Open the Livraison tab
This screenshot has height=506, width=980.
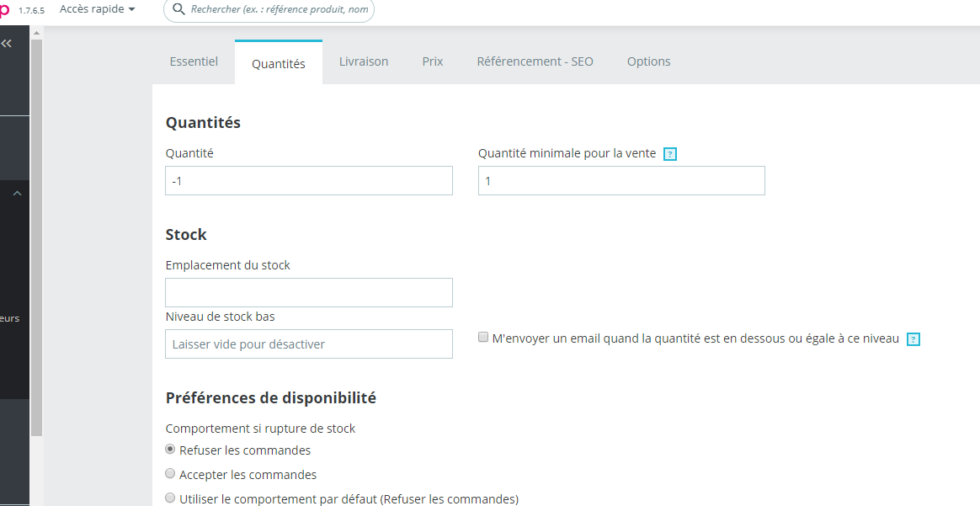pyautogui.click(x=364, y=61)
